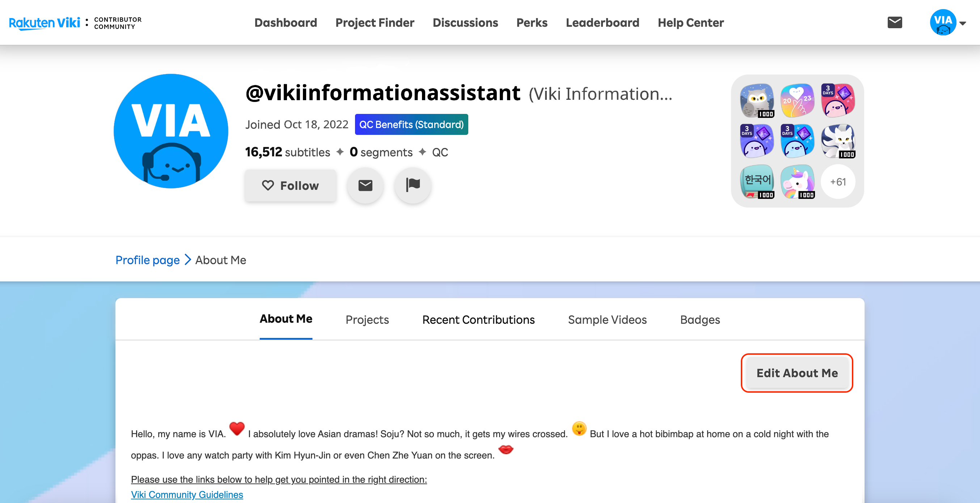
Task: Open the purple 3 Days badge
Action: click(757, 141)
